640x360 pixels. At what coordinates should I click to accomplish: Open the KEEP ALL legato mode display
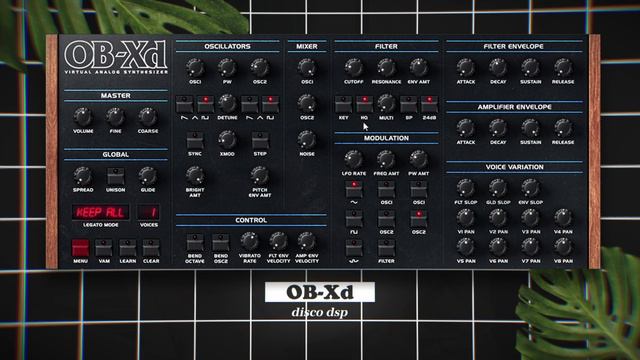[100, 212]
